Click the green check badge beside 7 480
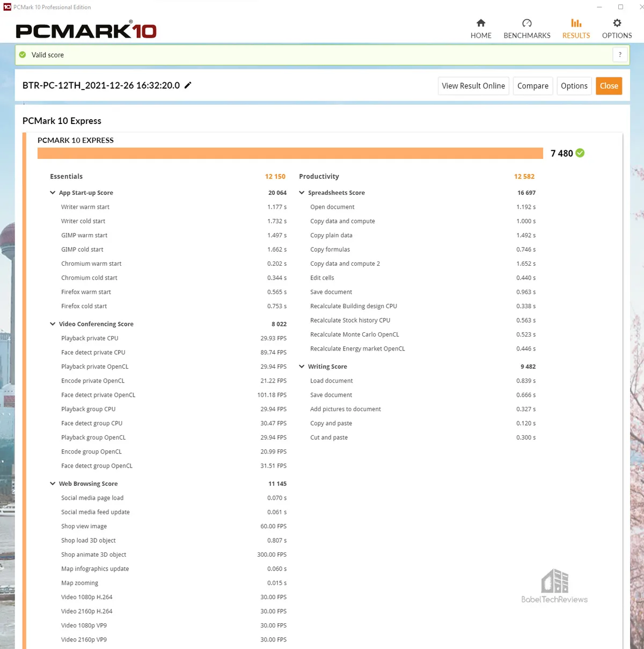The width and height of the screenshot is (644, 649). click(580, 153)
